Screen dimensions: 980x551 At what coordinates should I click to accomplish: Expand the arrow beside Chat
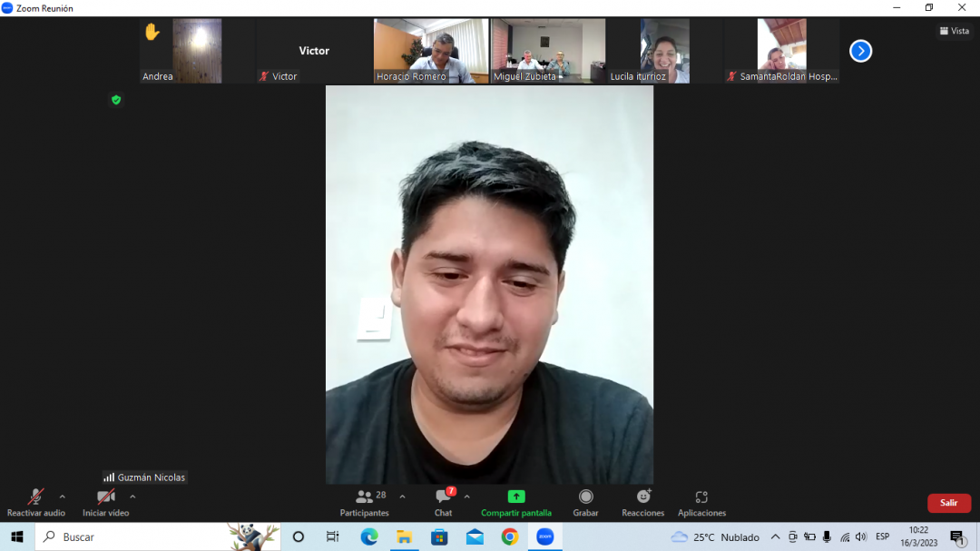tap(467, 497)
